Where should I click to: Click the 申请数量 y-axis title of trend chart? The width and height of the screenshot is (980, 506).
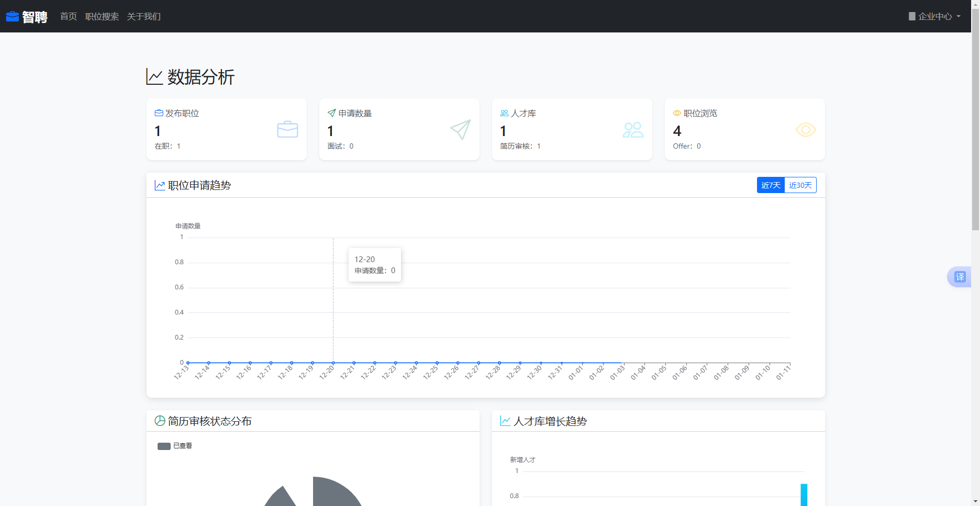(188, 226)
